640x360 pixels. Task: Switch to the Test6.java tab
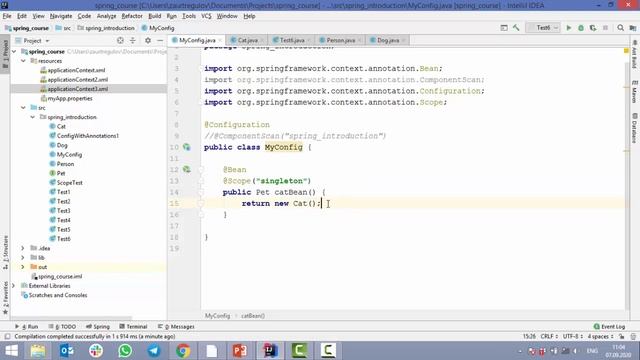point(291,40)
